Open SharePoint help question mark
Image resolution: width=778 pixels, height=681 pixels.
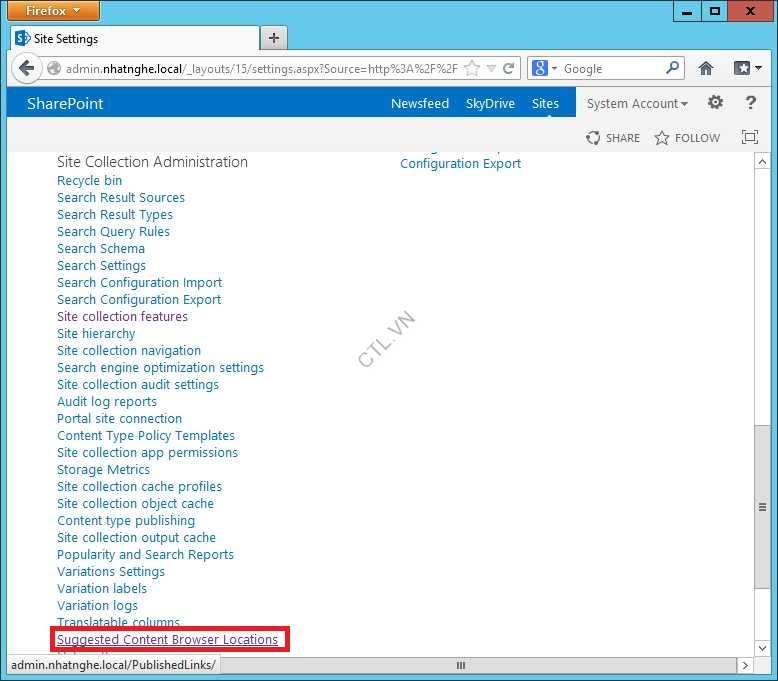coord(750,103)
